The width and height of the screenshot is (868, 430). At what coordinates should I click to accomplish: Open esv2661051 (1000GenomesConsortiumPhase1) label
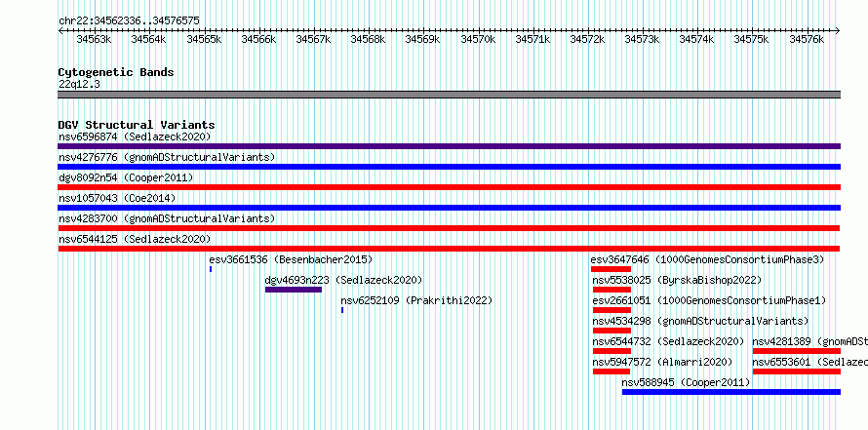(x=709, y=300)
